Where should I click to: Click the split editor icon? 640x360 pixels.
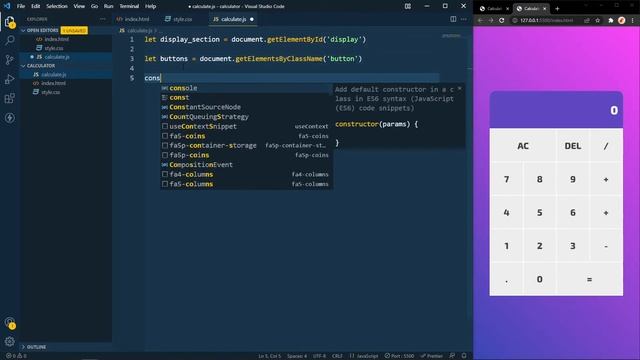(453, 19)
